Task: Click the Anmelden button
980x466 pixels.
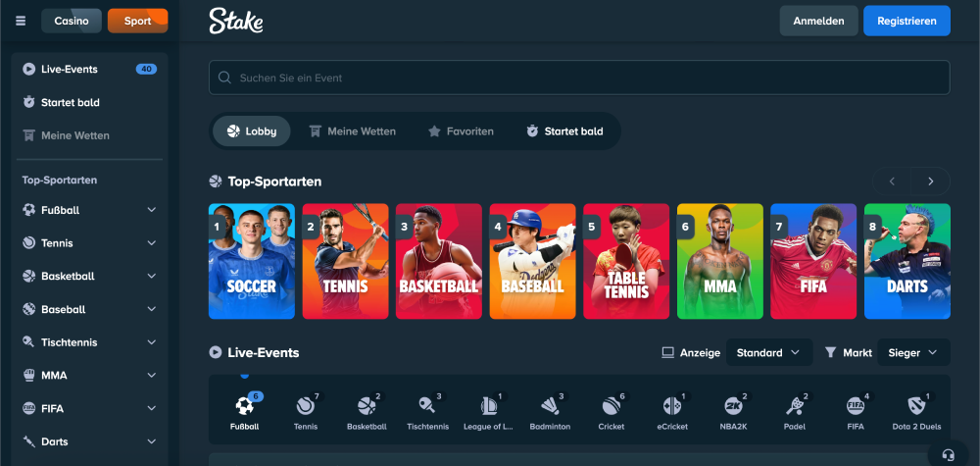Action: click(818, 21)
